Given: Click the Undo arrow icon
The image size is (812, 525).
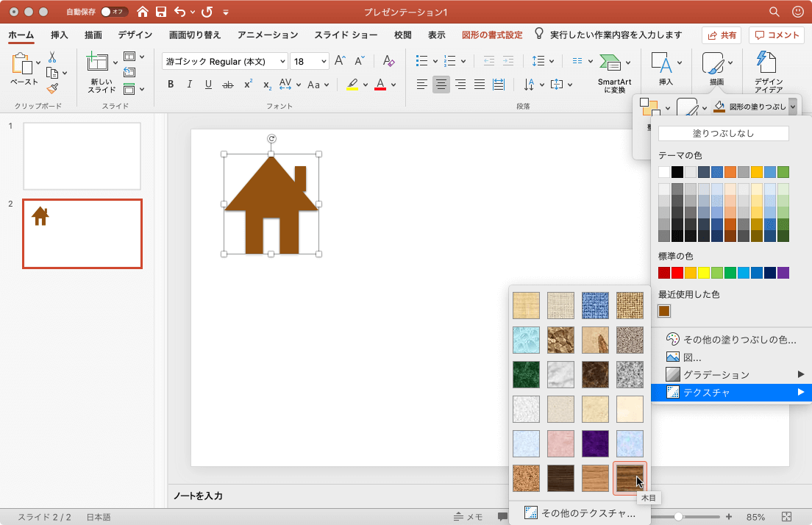Looking at the screenshot, I should point(180,12).
